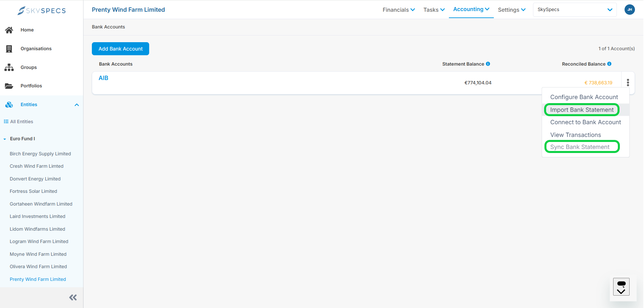Click the Organisations building icon

(x=9, y=49)
